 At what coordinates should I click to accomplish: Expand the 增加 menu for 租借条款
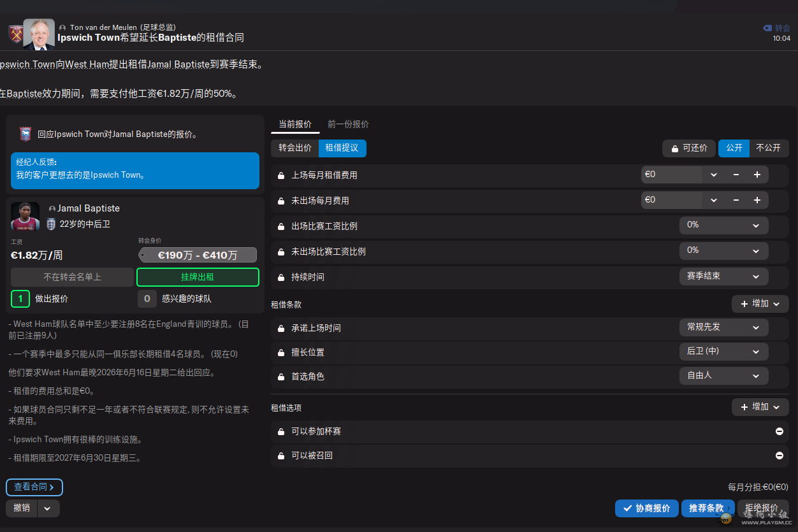(760, 304)
